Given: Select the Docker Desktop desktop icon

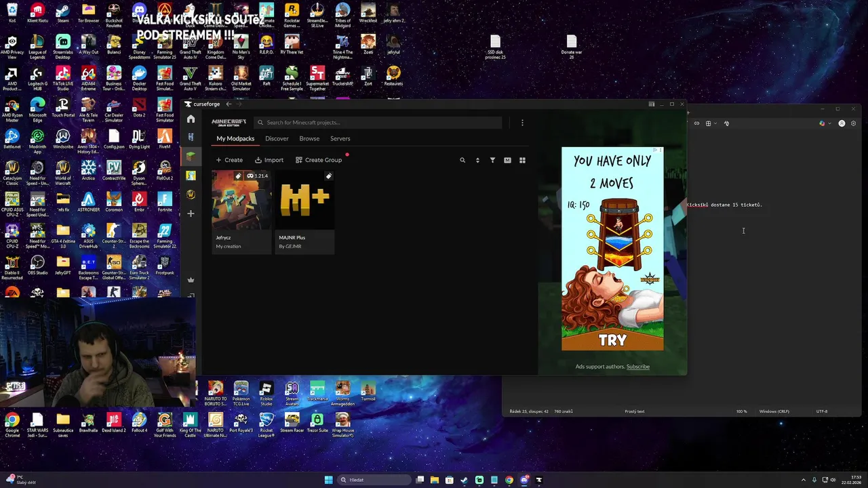Looking at the screenshot, I should (139, 79).
